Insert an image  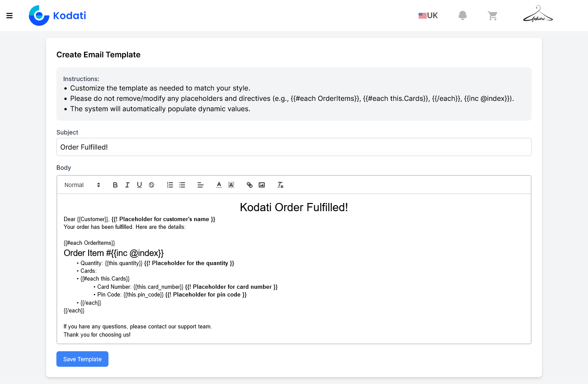tap(262, 185)
